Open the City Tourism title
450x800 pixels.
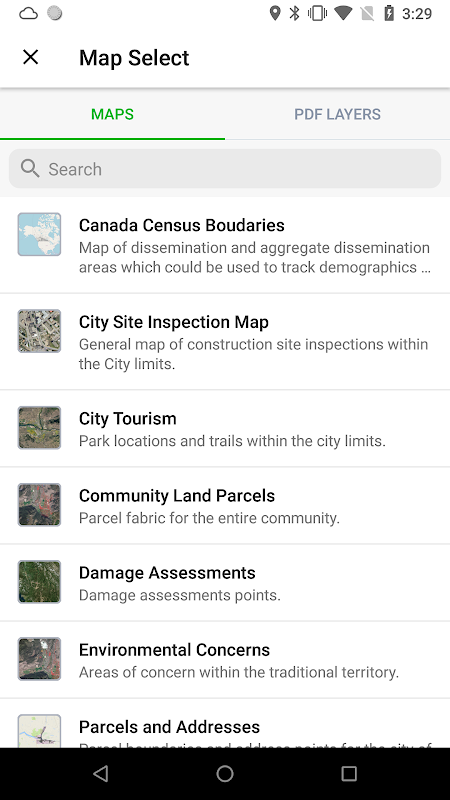click(x=128, y=418)
